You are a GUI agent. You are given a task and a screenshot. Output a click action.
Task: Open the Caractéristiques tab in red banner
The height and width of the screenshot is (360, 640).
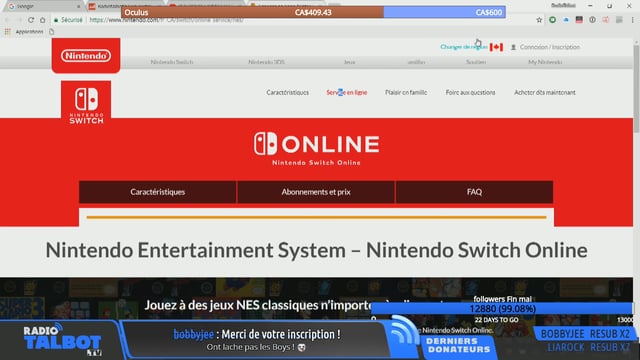pyautogui.click(x=158, y=192)
